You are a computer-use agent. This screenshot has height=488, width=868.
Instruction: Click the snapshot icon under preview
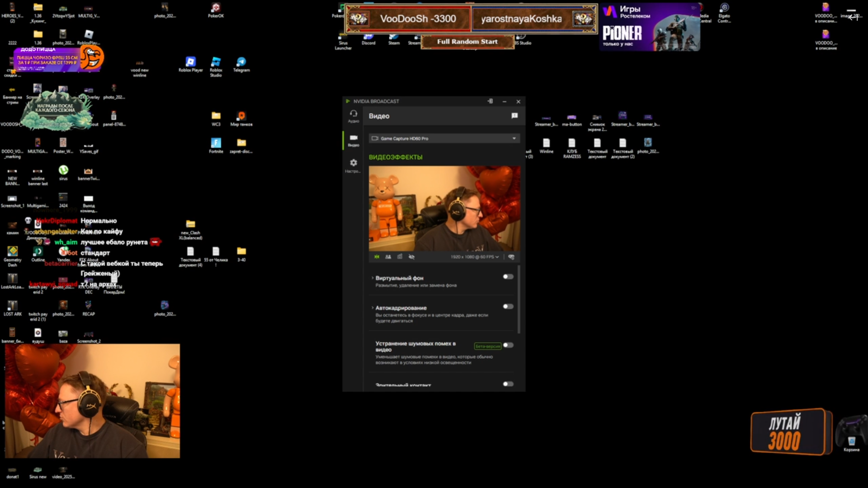tap(400, 257)
